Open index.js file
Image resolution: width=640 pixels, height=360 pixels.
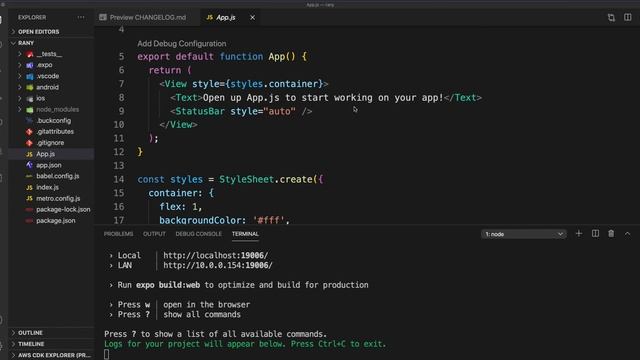click(x=47, y=187)
